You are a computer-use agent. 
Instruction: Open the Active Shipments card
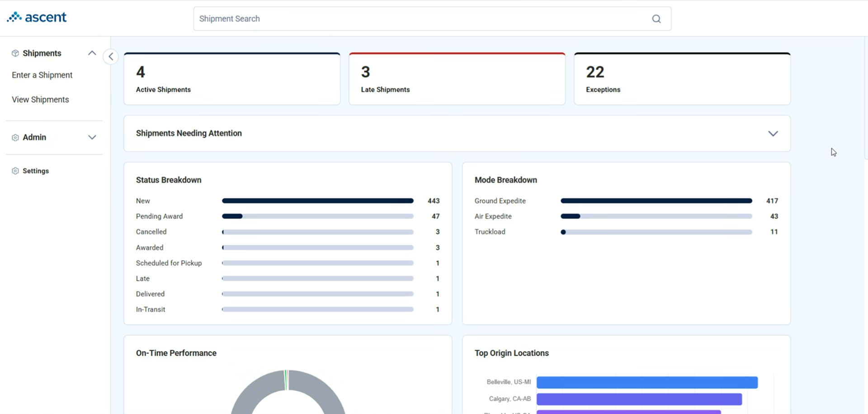point(232,79)
